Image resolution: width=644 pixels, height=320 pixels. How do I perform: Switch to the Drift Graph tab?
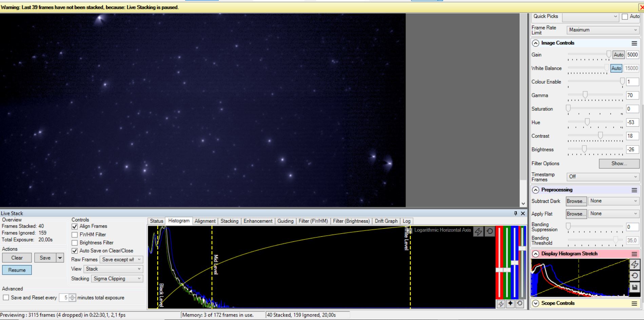386,221
